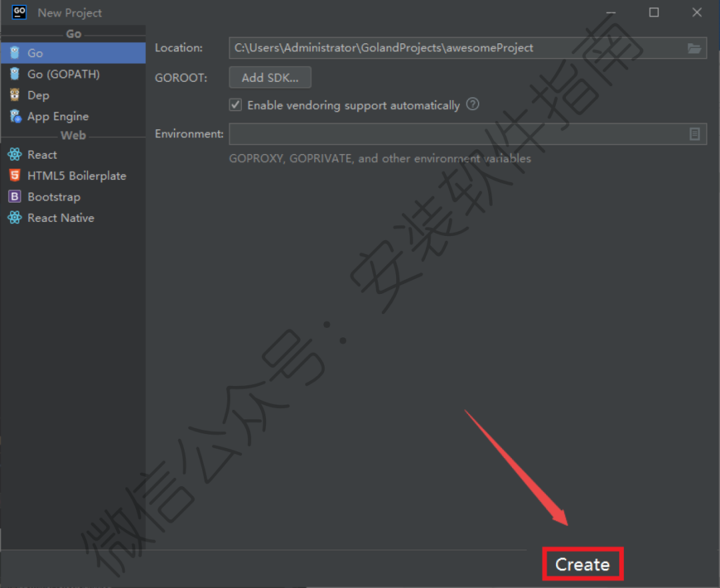This screenshot has height=588, width=720.
Task: Open the Environment variables editor icon
Action: coord(695,134)
